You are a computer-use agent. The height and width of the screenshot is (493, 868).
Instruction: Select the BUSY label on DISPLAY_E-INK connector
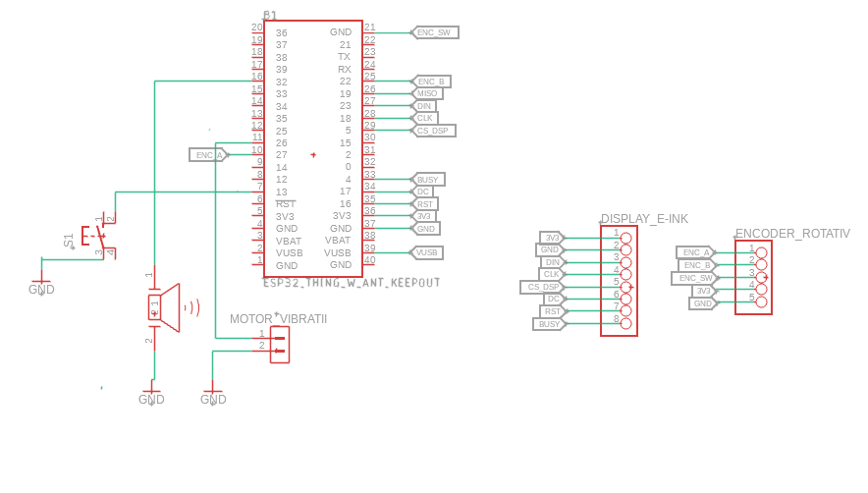(x=549, y=324)
